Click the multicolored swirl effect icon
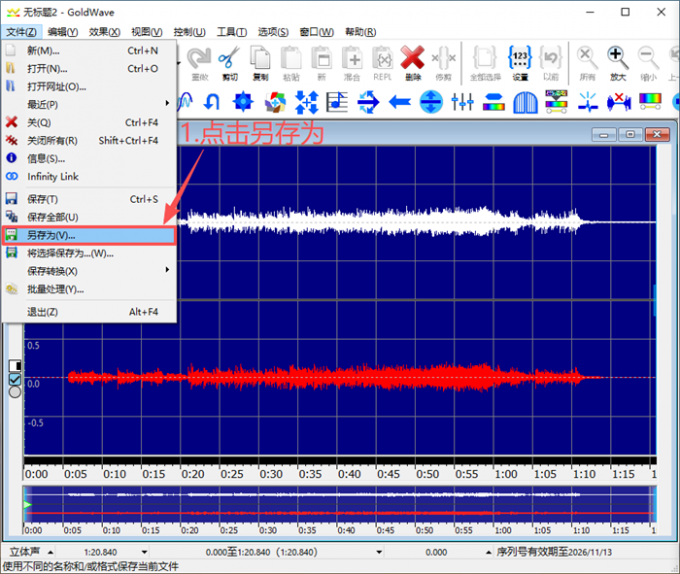680x574 pixels. click(275, 102)
